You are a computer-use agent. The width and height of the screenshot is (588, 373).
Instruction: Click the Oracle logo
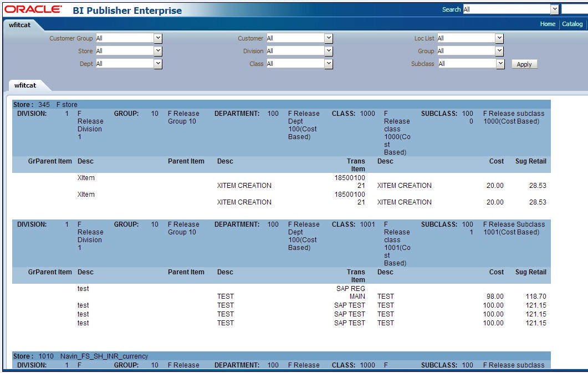[33, 9]
